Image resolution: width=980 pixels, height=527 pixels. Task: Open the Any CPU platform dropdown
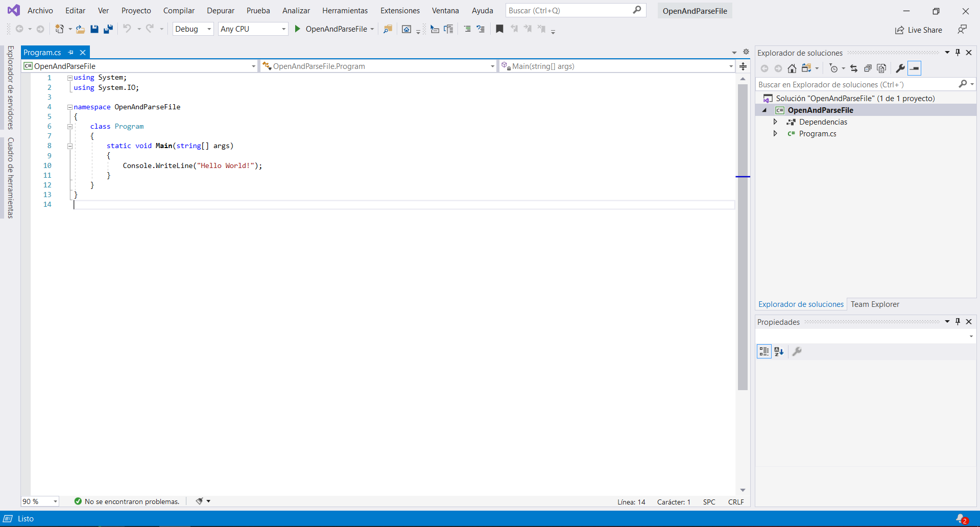(x=253, y=29)
